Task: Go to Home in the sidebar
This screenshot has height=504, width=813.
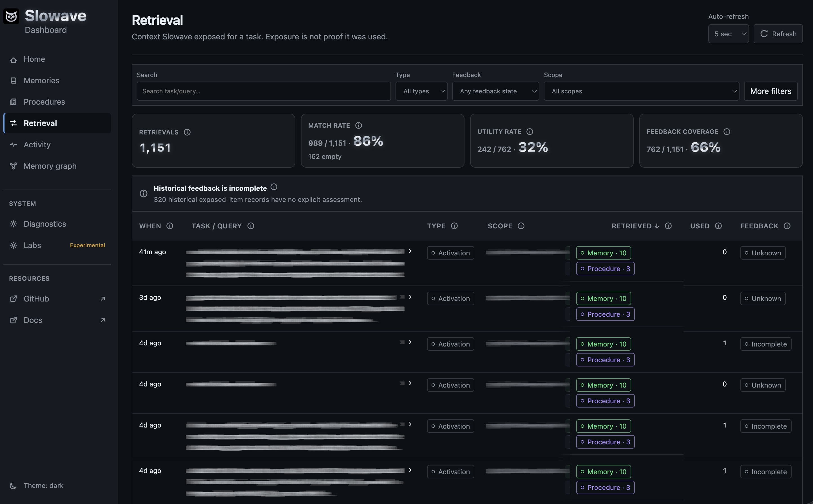Action: 57,59
